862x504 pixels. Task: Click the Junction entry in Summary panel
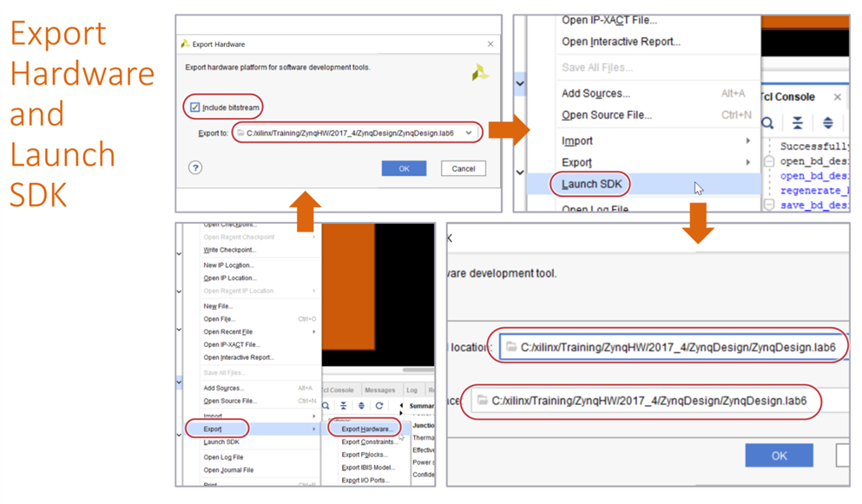[x=424, y=425]
